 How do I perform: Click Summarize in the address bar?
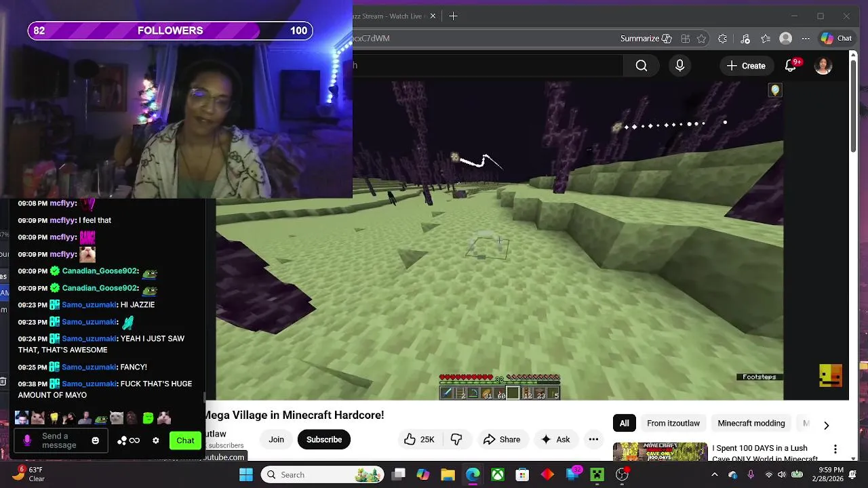click(646, 39)
